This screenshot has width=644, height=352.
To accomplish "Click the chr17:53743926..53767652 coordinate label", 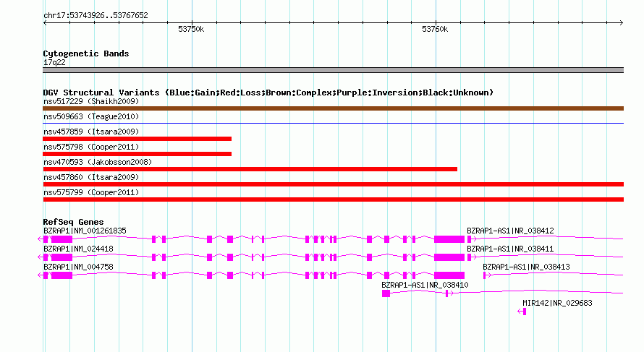I will click(96, 16).
